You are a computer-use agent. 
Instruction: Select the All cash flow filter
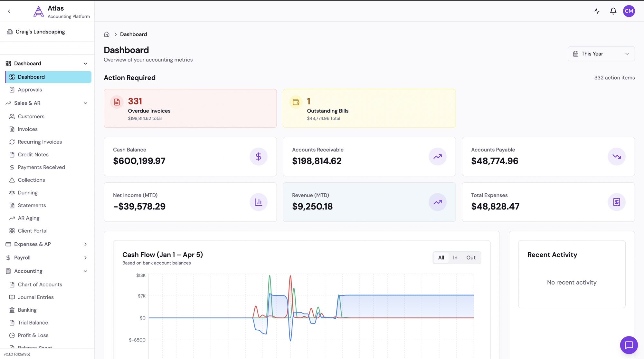click(441, 258)
